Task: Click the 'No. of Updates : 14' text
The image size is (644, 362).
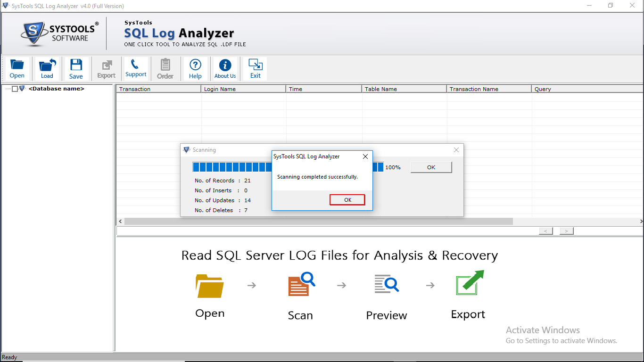Action: [223, 200]
